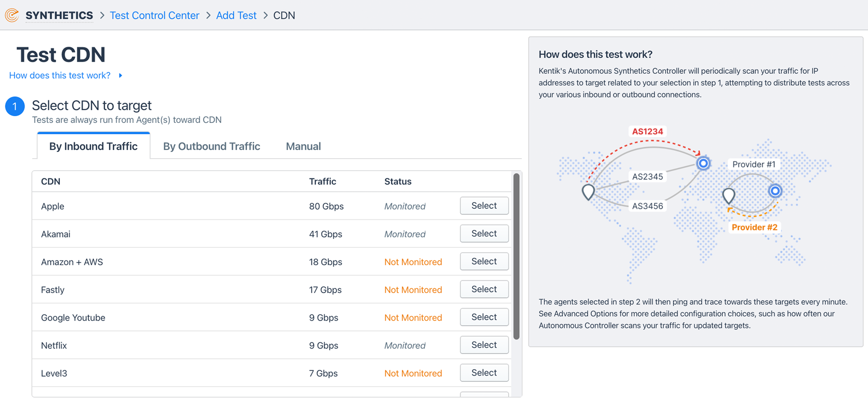
Task: Click the Kentik Synthetics logo icon
Action: [12, 15]
